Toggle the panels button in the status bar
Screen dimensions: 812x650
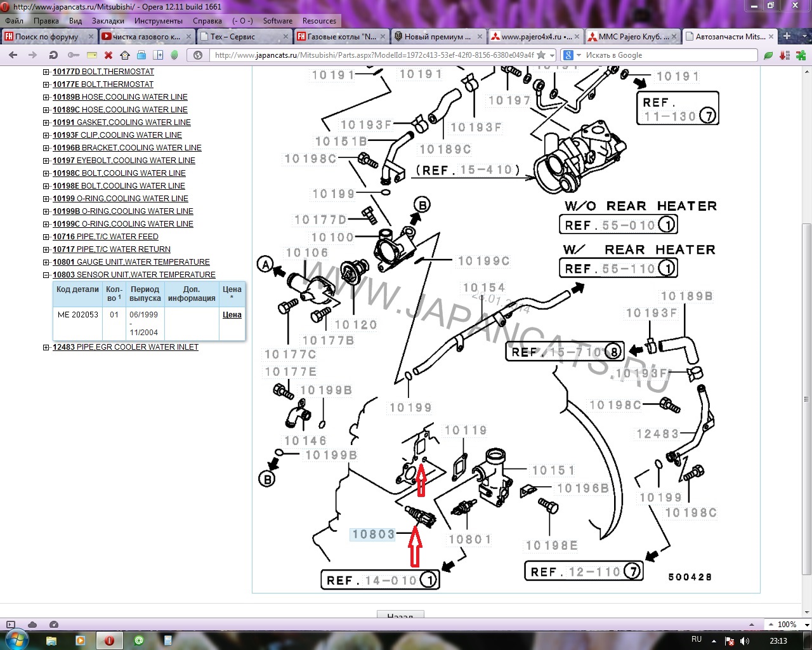pyautogui.click(x=10, y=625)
